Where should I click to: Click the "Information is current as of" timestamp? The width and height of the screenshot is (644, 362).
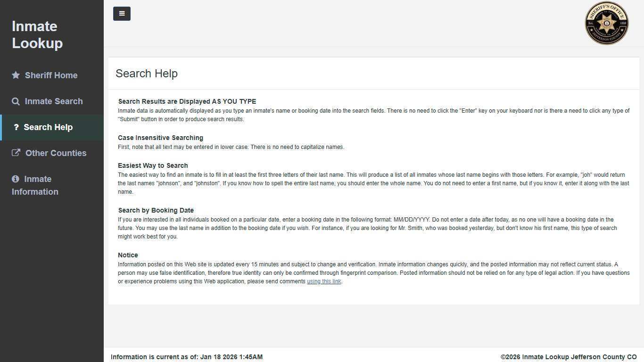point(187,357)
